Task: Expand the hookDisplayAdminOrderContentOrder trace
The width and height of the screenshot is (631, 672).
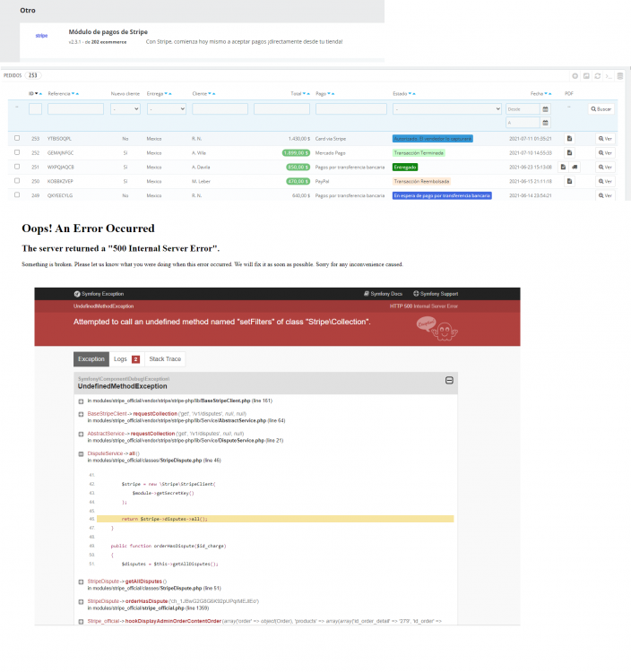Action: (x=81, y=622)
